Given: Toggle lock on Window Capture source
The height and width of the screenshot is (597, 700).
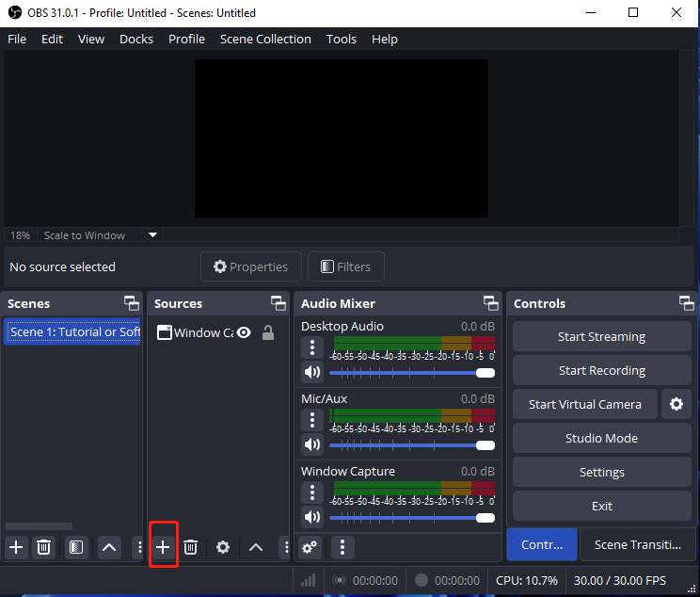Looking at the screenshot, I should pyautogui.click(x=268, y=332).
